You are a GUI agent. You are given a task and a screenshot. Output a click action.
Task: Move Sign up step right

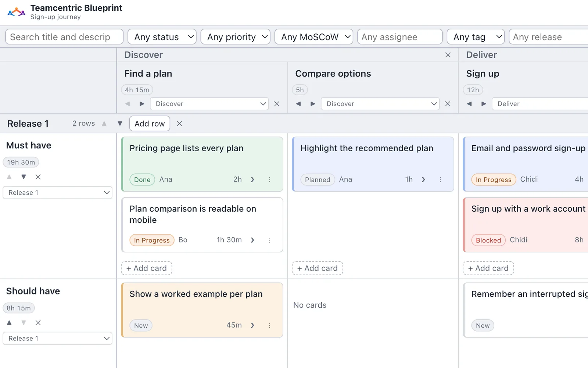[484, 104]
